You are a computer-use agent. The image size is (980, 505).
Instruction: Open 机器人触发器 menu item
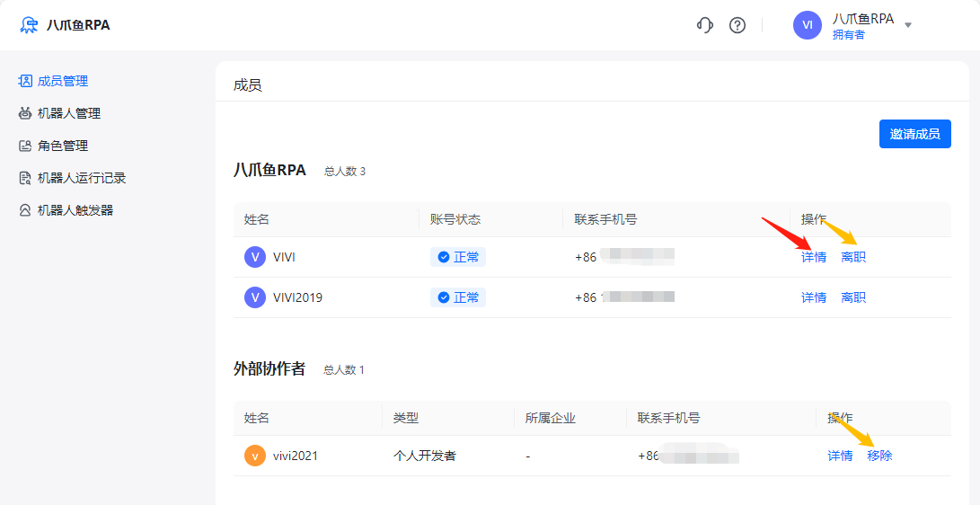(75, 210)
